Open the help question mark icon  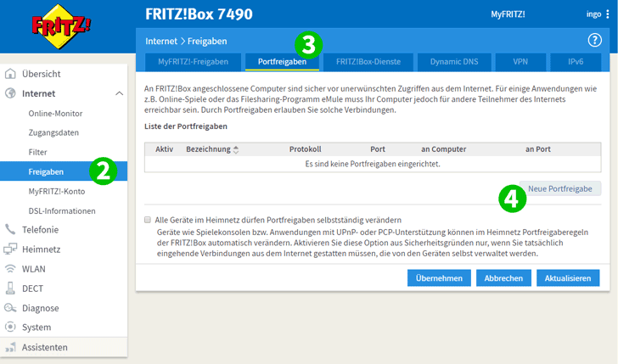click(x=595, y=40)
